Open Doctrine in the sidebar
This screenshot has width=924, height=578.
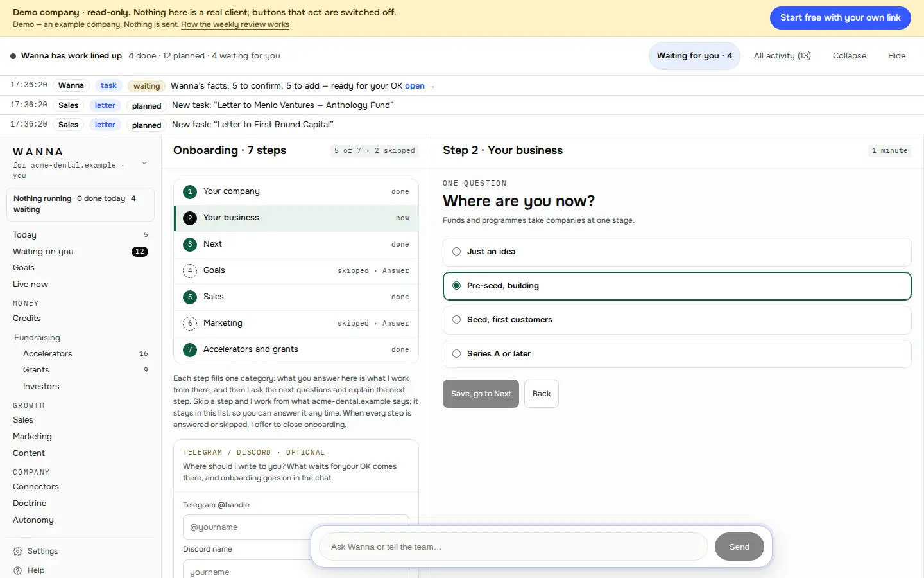click(x=80, y=504)
